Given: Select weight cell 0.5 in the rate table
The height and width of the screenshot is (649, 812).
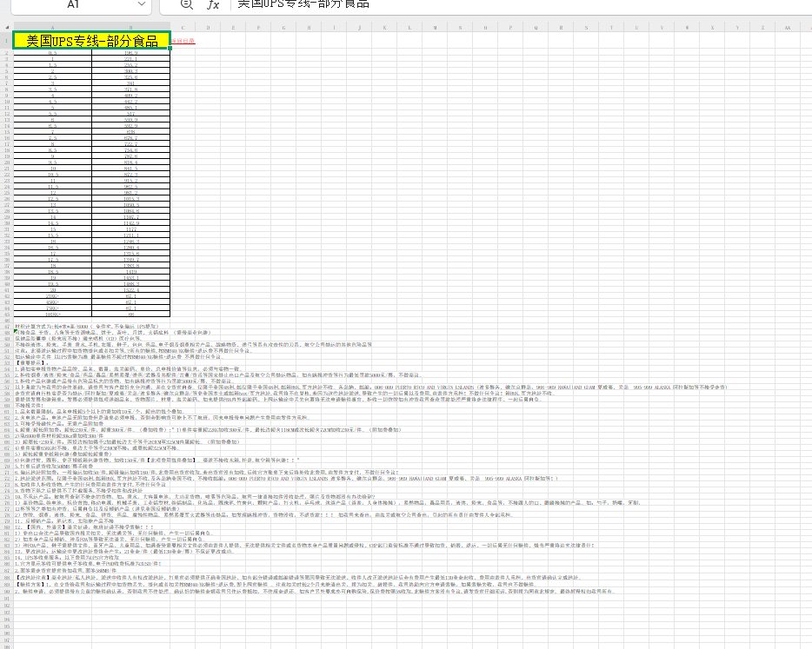Looking at the screenshot, I should point(53,53).
